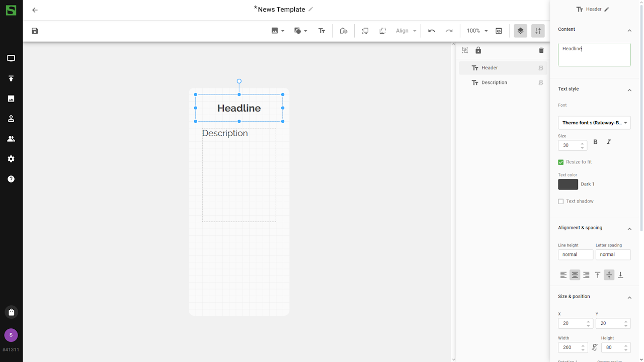Open the help icon in sidebar
Viewport: 644px width, 362px height.
[11, 179]
